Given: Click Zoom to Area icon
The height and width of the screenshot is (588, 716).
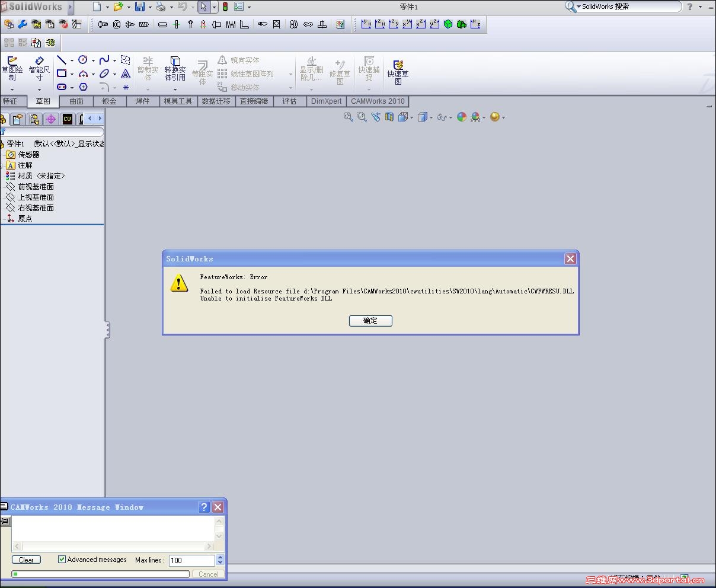Looking at the screenshot, I should 362,117.
